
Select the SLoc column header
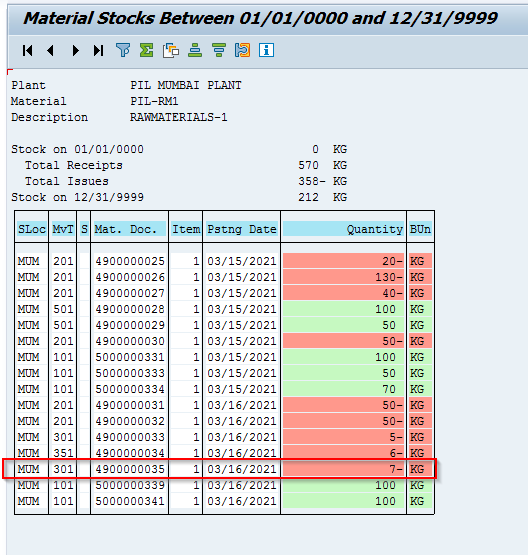32,229
